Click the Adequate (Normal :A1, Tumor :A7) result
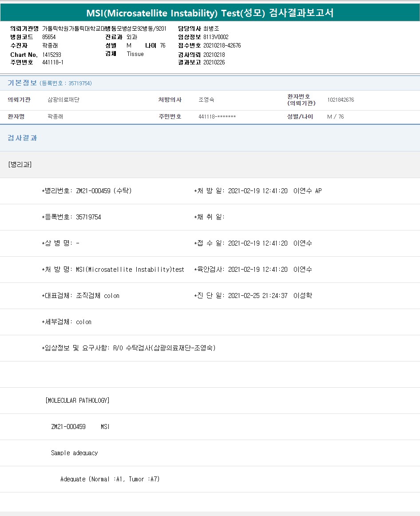 (110, 479)
